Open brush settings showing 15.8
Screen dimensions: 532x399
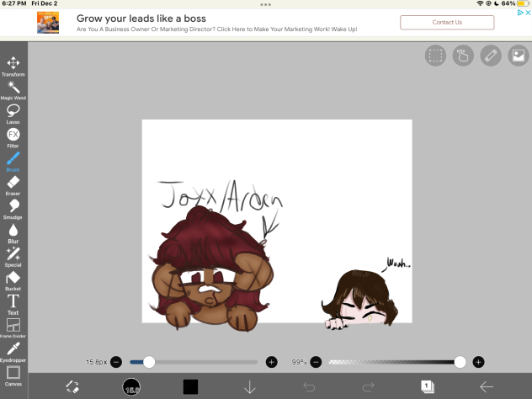[131, 386]
